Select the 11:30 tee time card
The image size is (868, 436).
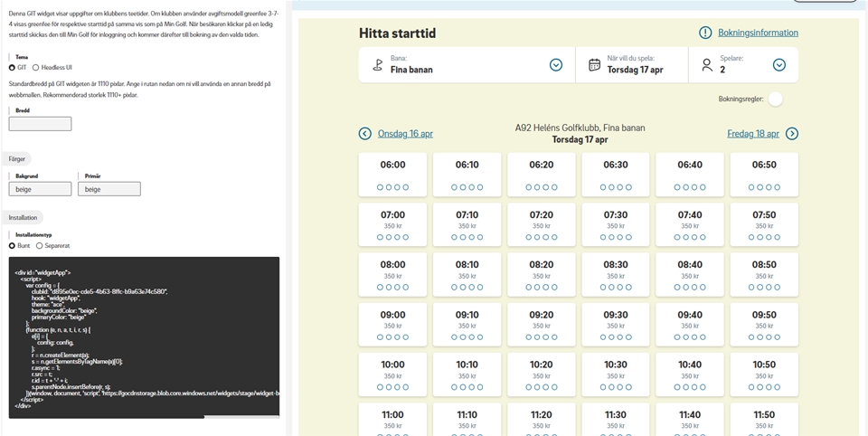pyautogui.click(x=616, y=420)
